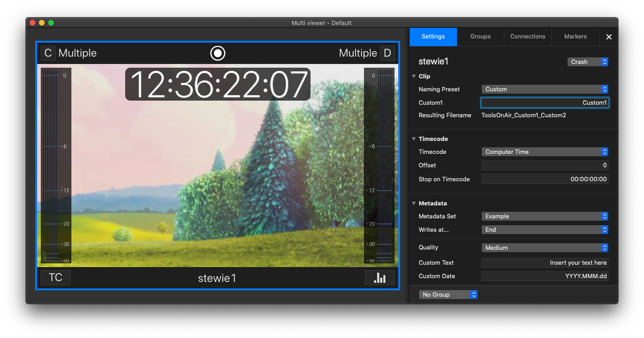The height and width of the screenshot is (338, 644).
Task: Click the record button above the video preview
Action: pyautogui.click(x=217, y=53)
